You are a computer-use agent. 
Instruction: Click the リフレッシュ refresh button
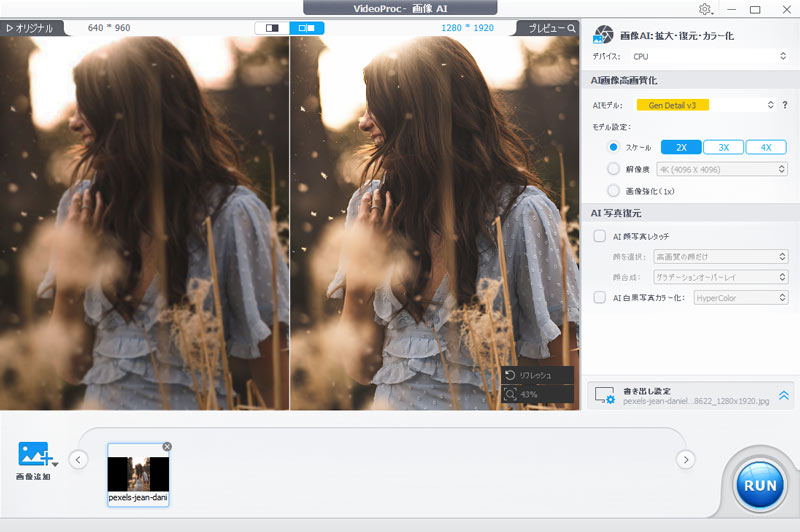tap(537, 375)
